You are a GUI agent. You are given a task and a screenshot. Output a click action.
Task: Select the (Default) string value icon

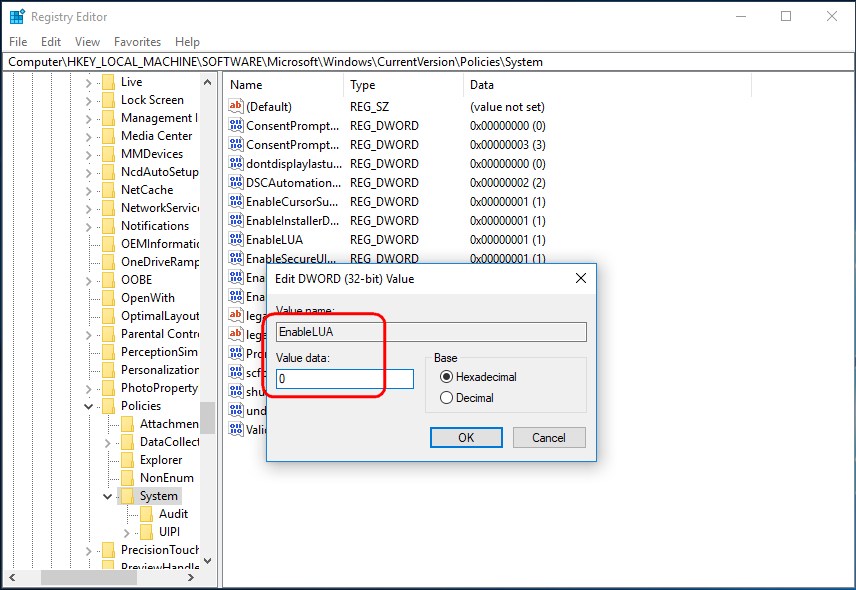pos(236,106)
